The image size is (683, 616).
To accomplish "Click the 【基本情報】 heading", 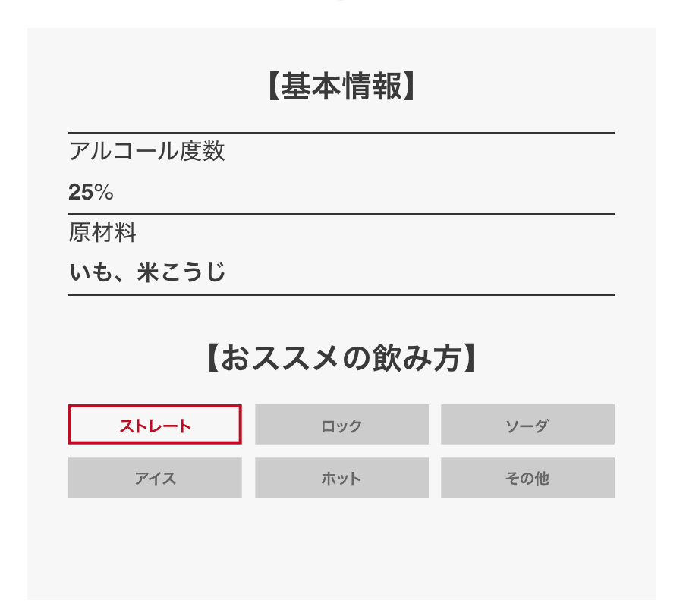I will (x=341, y=87).
